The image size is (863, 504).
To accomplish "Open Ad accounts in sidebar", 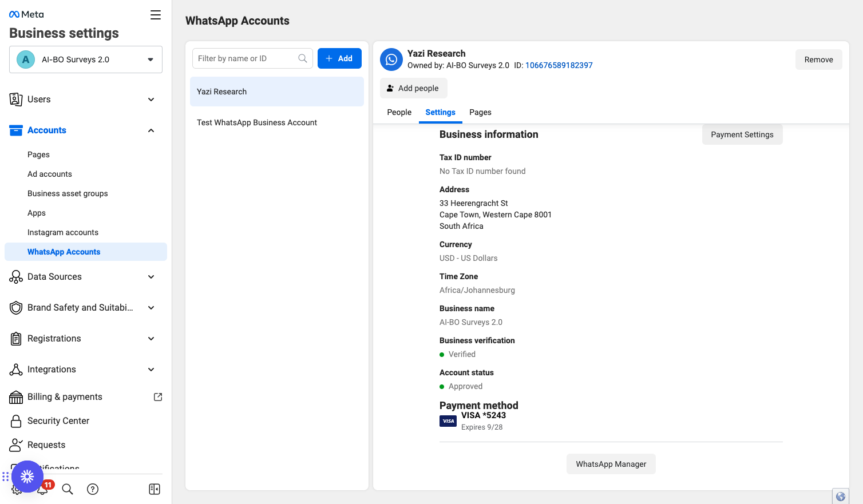I will (50, 174).
